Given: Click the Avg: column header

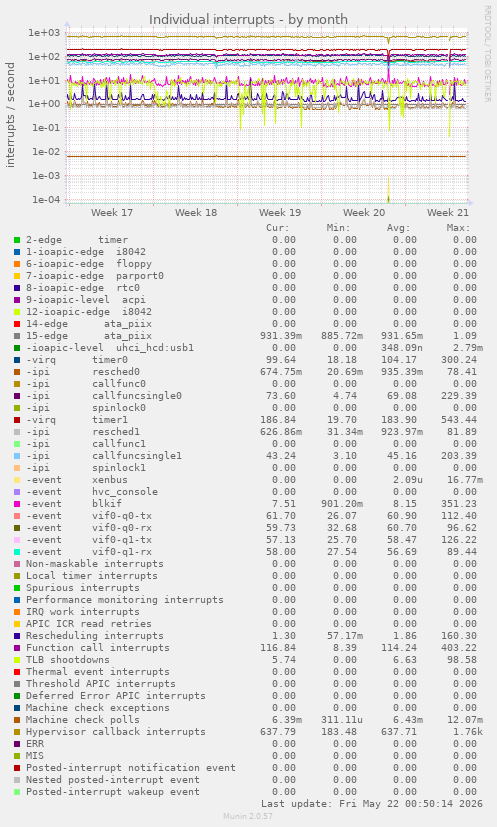Looking at the screenshot, I should click(x=398, y=228).
